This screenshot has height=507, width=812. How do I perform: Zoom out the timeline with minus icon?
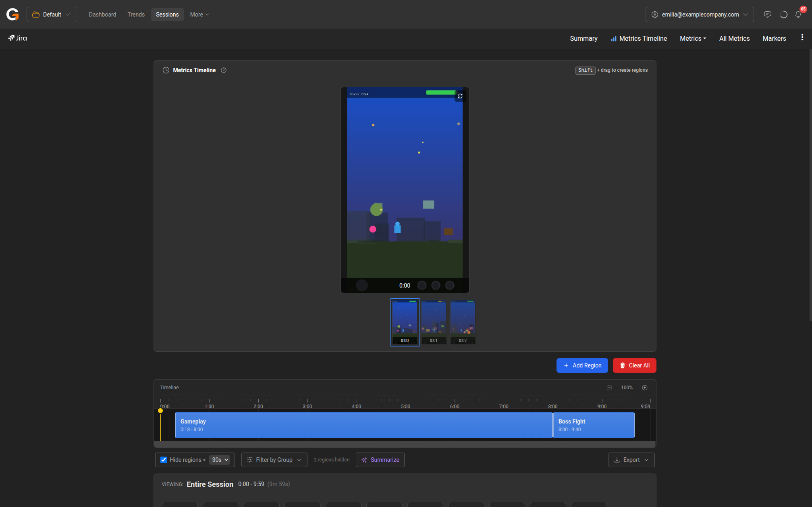[x=609, y=388]
